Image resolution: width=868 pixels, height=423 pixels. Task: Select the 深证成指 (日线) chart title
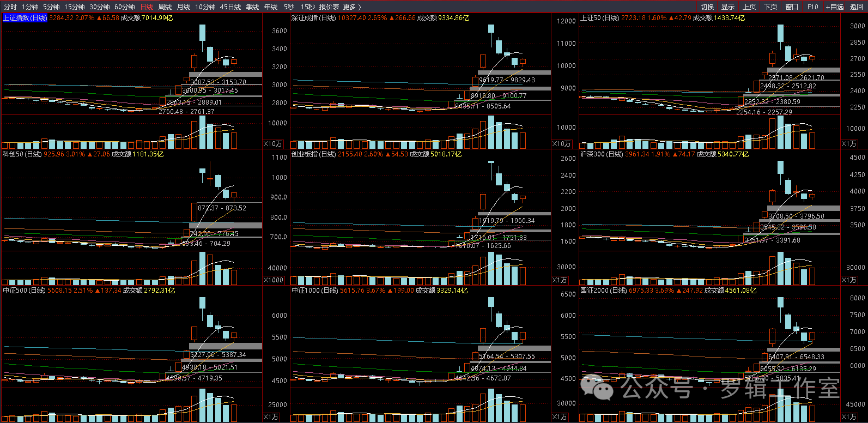point(313,18)
